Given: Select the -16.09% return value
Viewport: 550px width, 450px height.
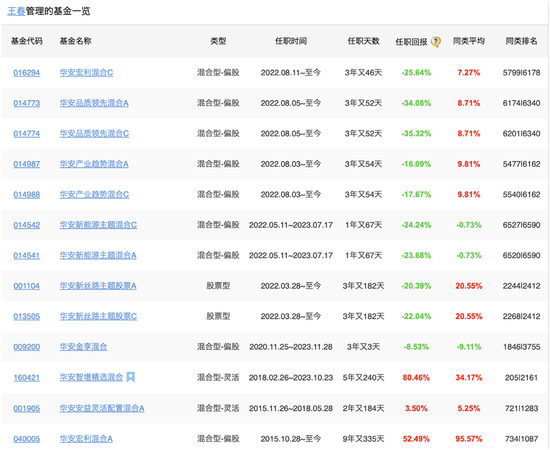Looking at the screenshot, I should point(416,164).
